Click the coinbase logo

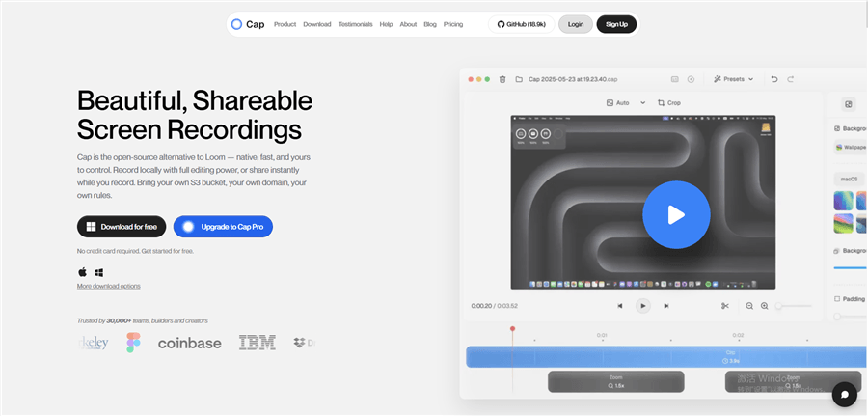click(189, 343)
